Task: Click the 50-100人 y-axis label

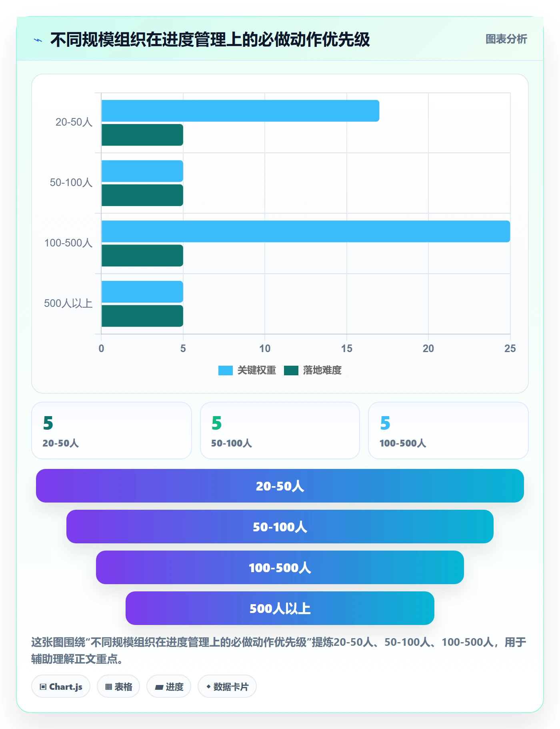Action: pos(71,182)
